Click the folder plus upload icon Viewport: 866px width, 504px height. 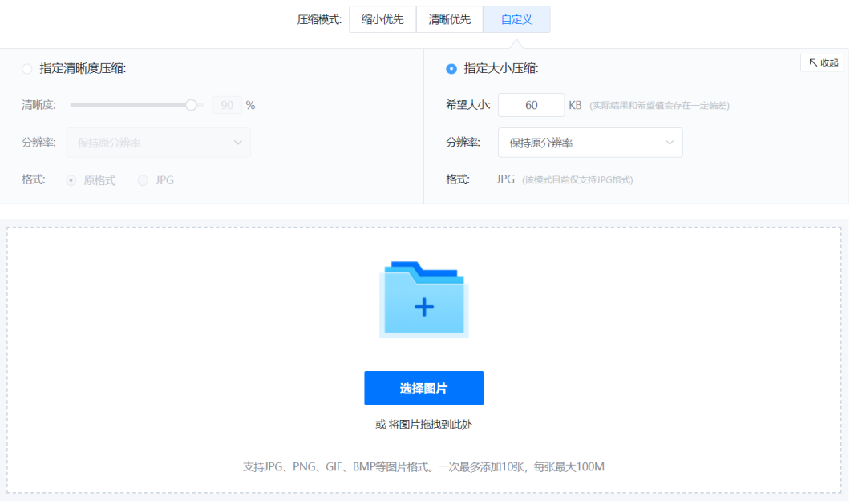coord(423,299)
